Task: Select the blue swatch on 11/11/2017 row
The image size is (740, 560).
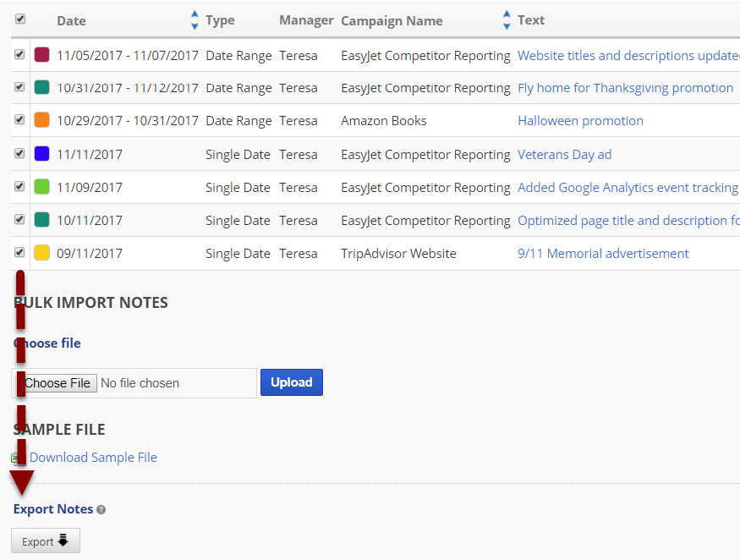Action: pos(41,154)
